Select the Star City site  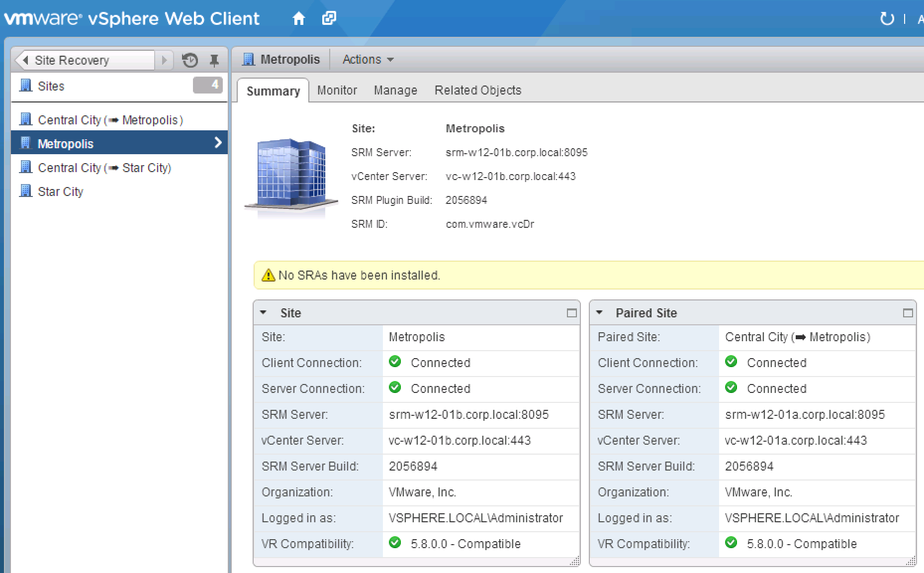[119, 191]
